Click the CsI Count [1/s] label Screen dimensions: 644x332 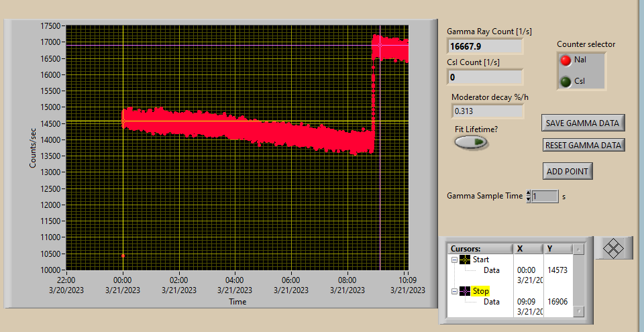click(473, 62)
